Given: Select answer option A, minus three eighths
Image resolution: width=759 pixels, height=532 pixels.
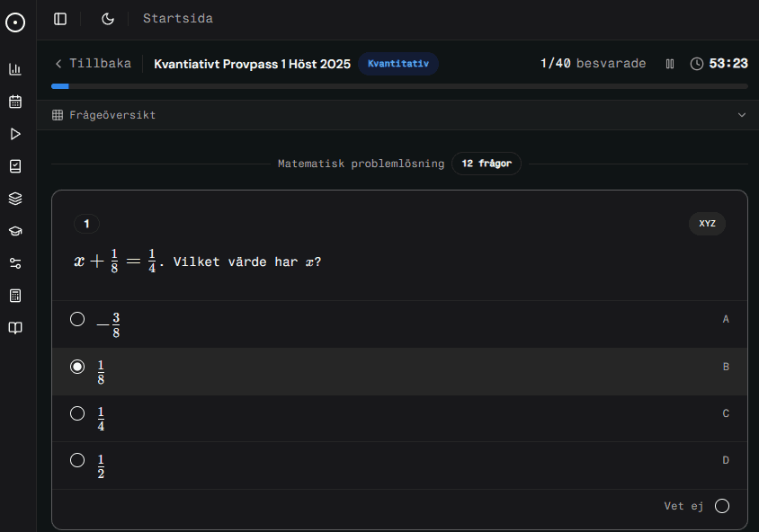Looking at the screenshot, I should coord(77,320).
